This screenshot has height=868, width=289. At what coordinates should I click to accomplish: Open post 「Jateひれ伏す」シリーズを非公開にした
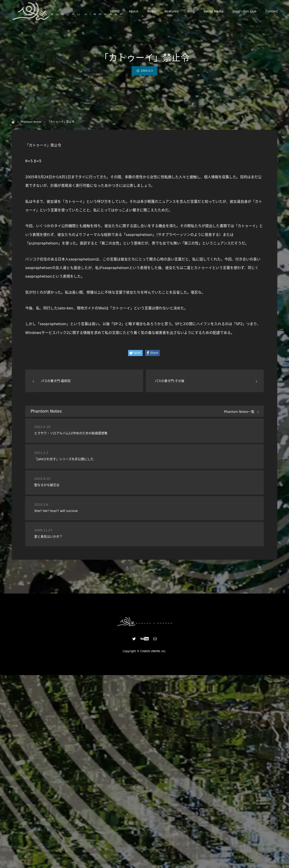64,459
